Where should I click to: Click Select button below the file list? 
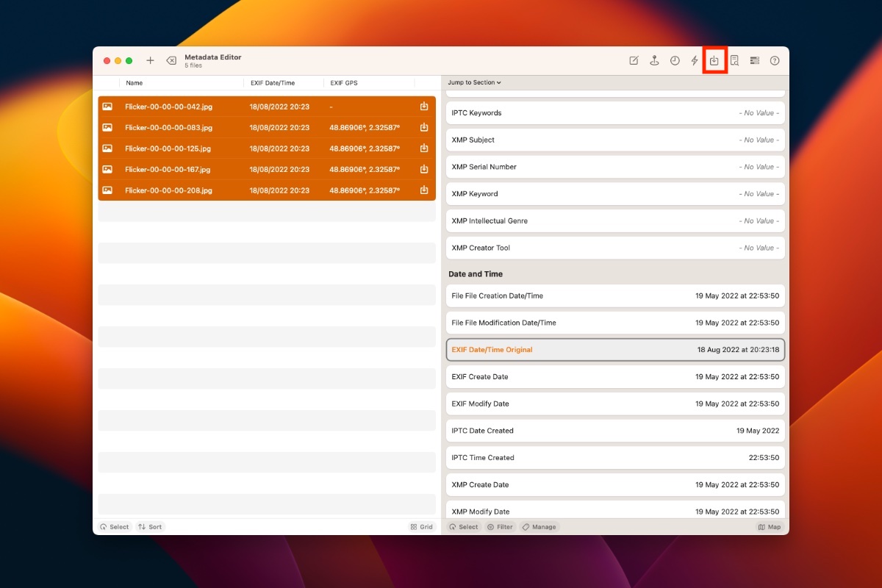(x=115, y=527)
